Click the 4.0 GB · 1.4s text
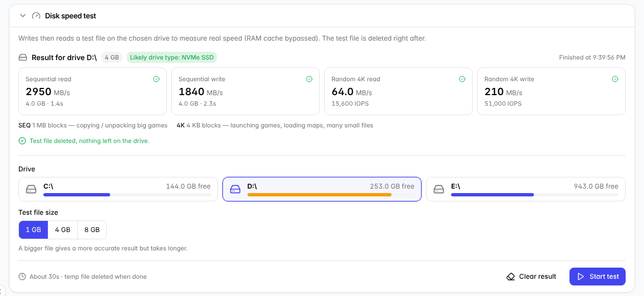The image size is (644, 296). pyautogui.click(x=44, y=103)
